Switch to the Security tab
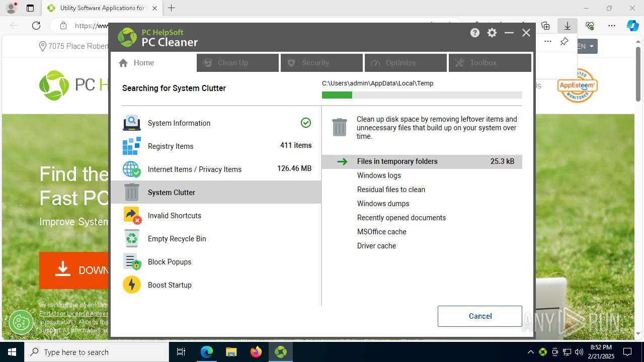This screenshot has height=362, width=644. point(321,63)
